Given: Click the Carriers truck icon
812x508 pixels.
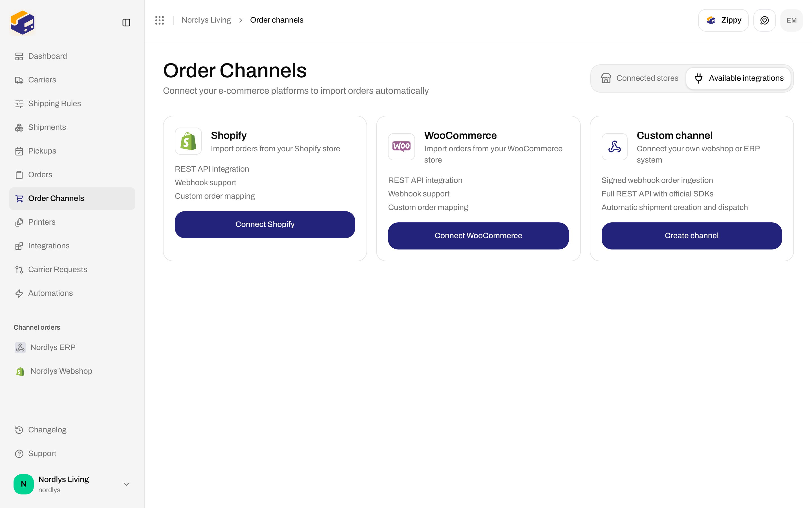Looking at the screenshot, I should (19, 80).
